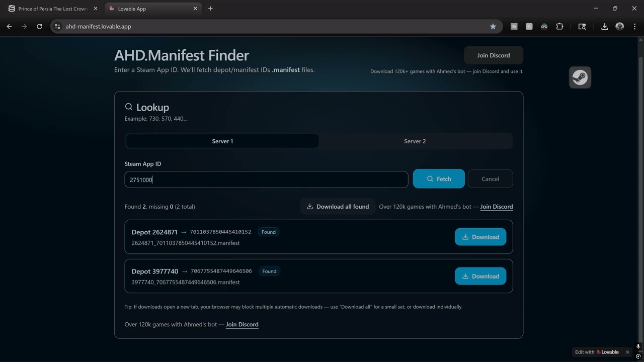The height and width of the screenshot is (362, 644).
Task: Click the browser back arrow
Action: (x=9, y=27)
